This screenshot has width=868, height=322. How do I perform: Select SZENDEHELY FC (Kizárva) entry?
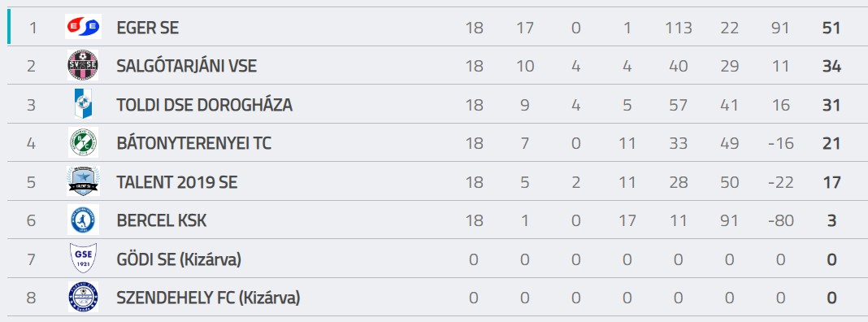(x=208, y=298)
